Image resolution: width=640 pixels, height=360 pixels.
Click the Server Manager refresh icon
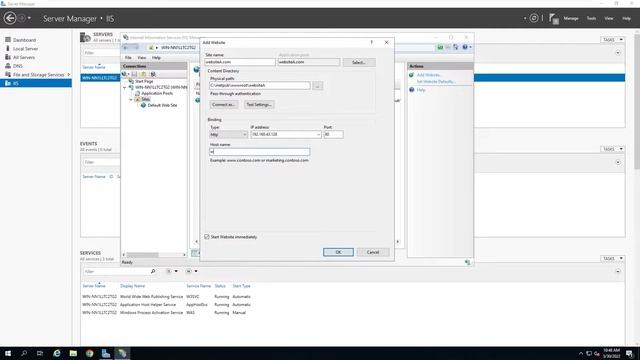tap(533, 18)
